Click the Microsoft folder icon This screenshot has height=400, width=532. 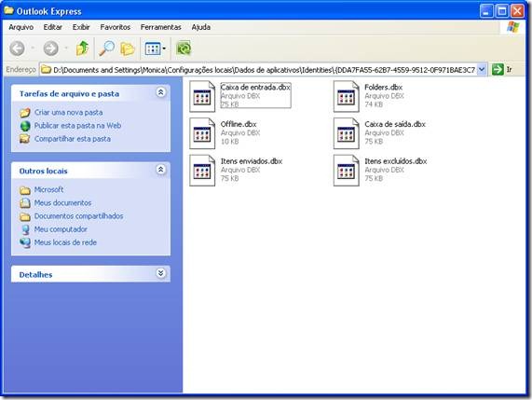(25, 190)
